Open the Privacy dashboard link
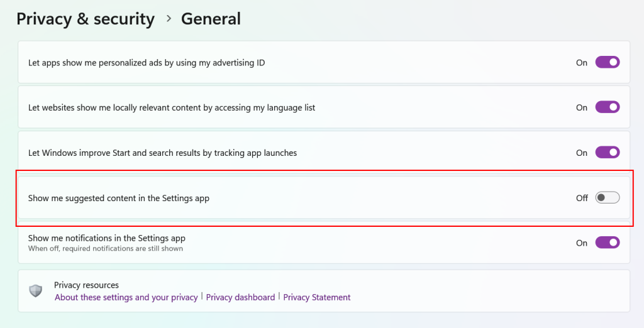The image size is (644, 328). coord(240,297)
